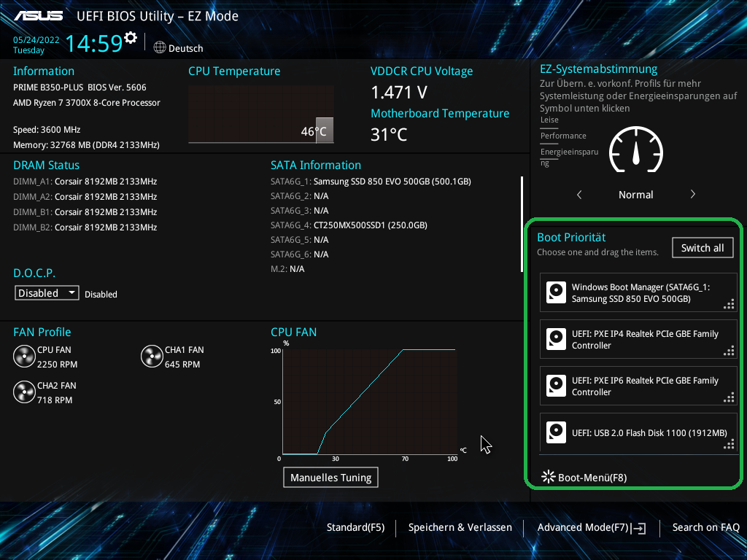Click the Switch all button
The width and height of the screenshot is (747, 560).
(x=703, y=248)
